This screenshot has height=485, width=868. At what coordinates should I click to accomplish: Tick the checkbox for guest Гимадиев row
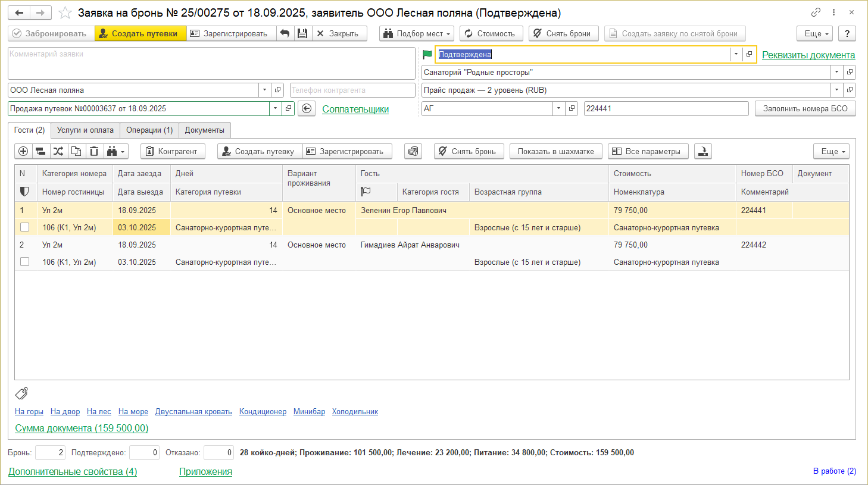[x=24, y=262]
